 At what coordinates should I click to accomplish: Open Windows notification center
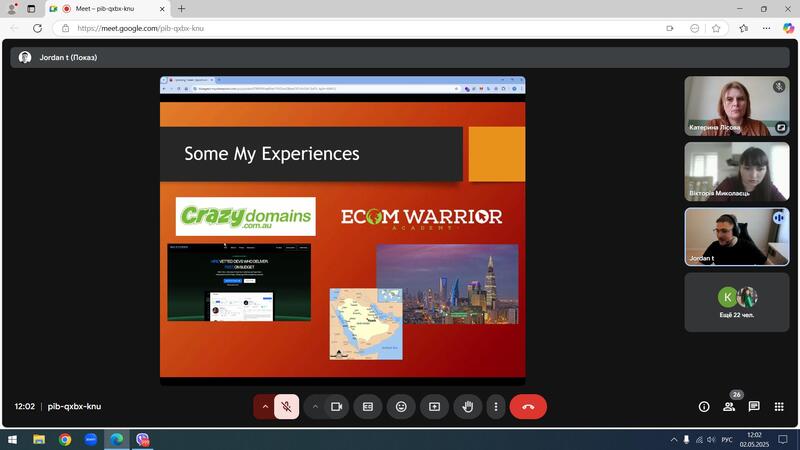point(783,439)
